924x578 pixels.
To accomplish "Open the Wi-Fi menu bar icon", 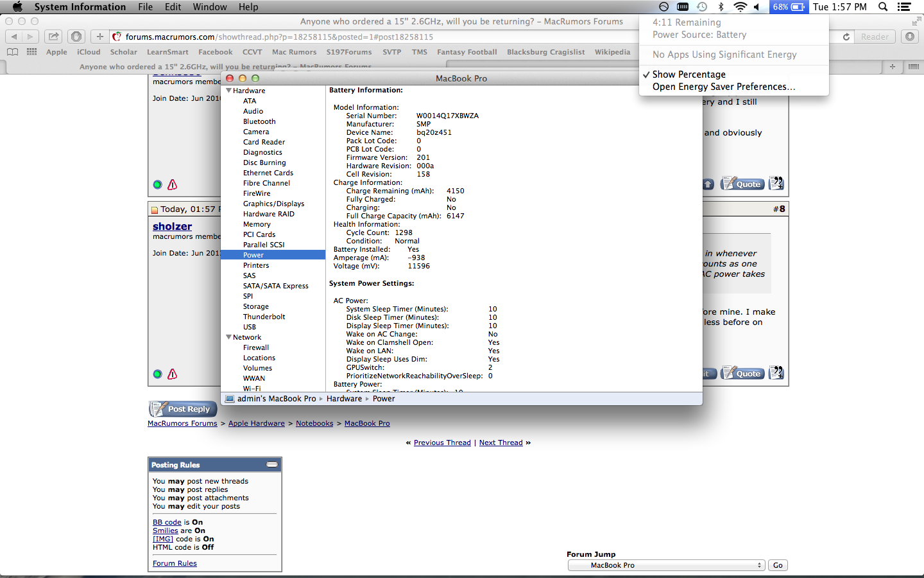I will coord(740,7).
